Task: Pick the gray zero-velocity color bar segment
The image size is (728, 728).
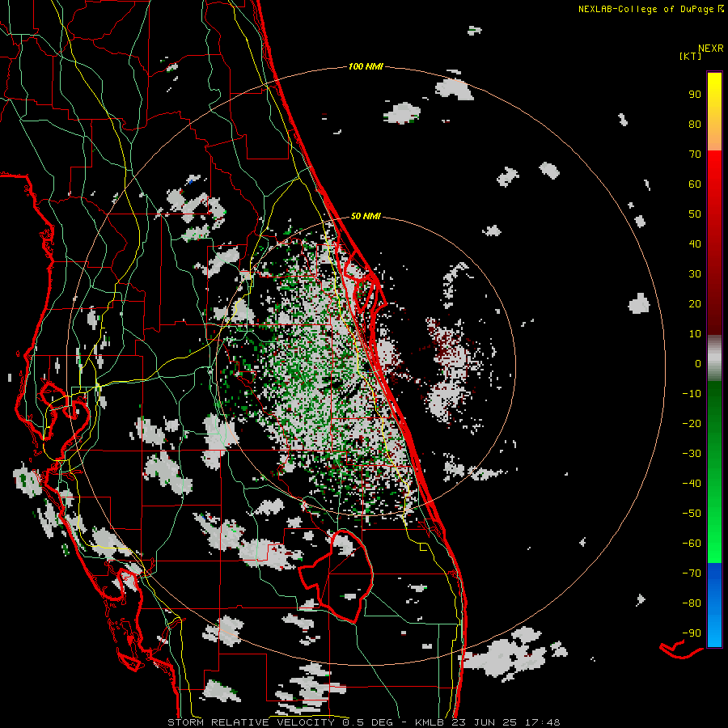Action: (714, 358)
